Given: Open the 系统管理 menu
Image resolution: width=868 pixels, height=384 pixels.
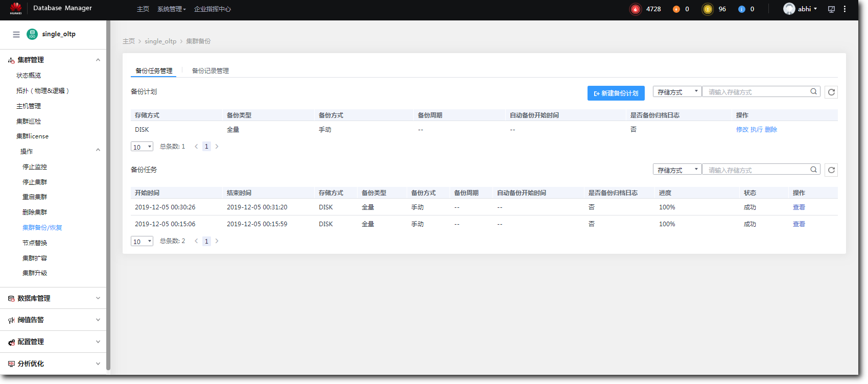Looking at the screenshot, I should pos(172,9).
